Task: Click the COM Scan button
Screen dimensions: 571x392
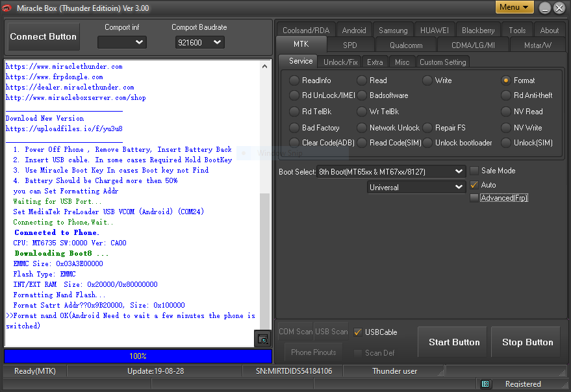Action: 296,332
